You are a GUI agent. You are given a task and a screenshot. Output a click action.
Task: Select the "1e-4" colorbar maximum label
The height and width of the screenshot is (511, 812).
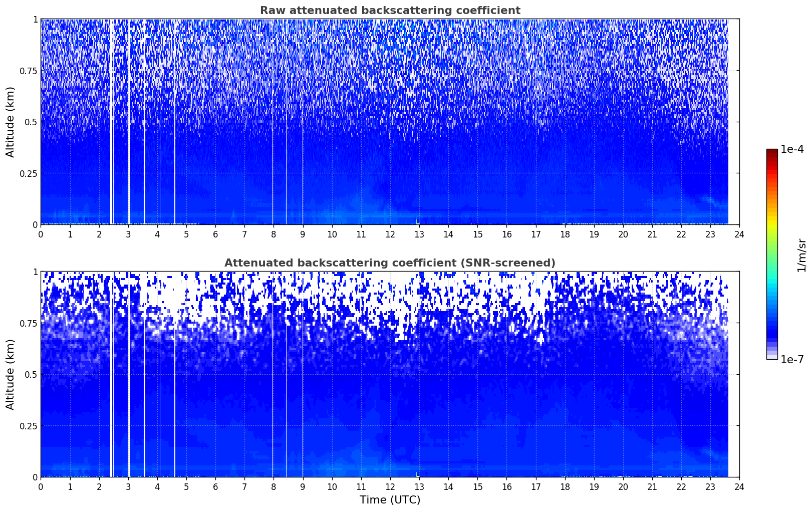click(792, 149)
